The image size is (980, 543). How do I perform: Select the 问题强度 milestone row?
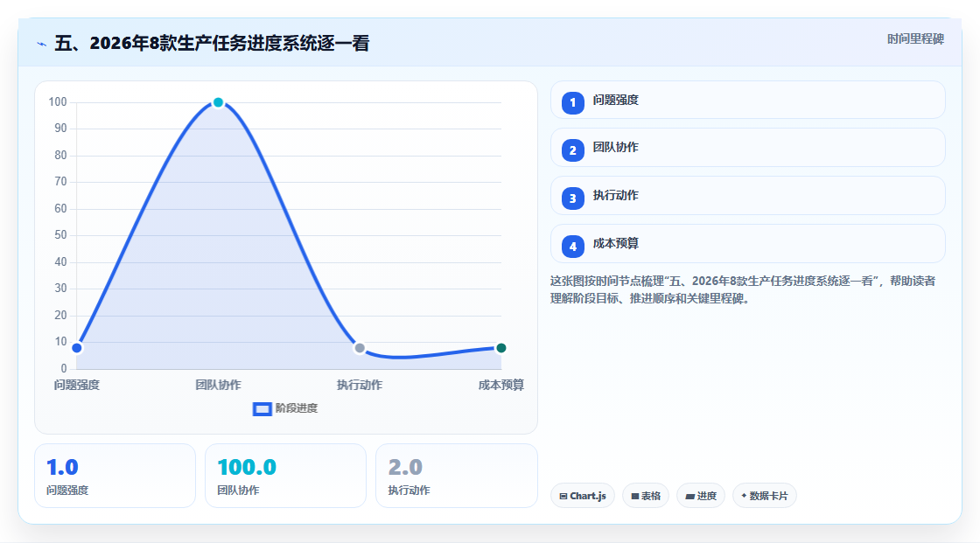click(x=747, y=100)
